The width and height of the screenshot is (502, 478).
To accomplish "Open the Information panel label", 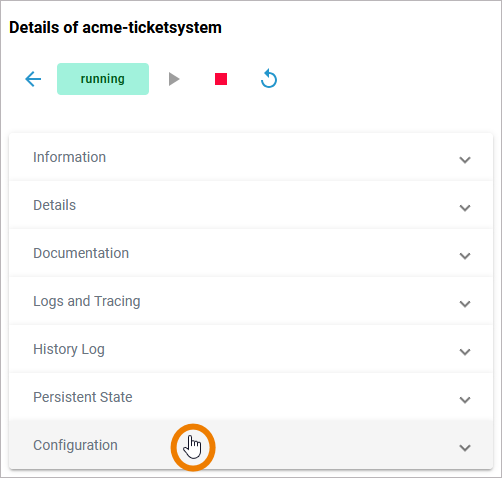I will [x=69, y=157].
